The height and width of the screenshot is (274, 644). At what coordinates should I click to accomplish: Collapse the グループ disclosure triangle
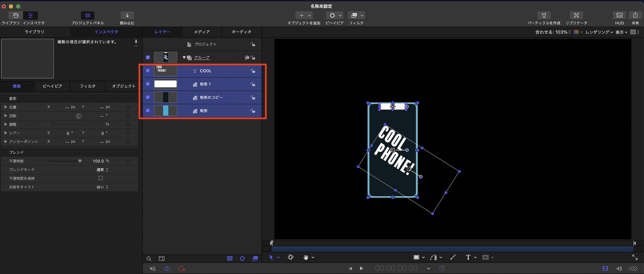[x=184, y=58]
